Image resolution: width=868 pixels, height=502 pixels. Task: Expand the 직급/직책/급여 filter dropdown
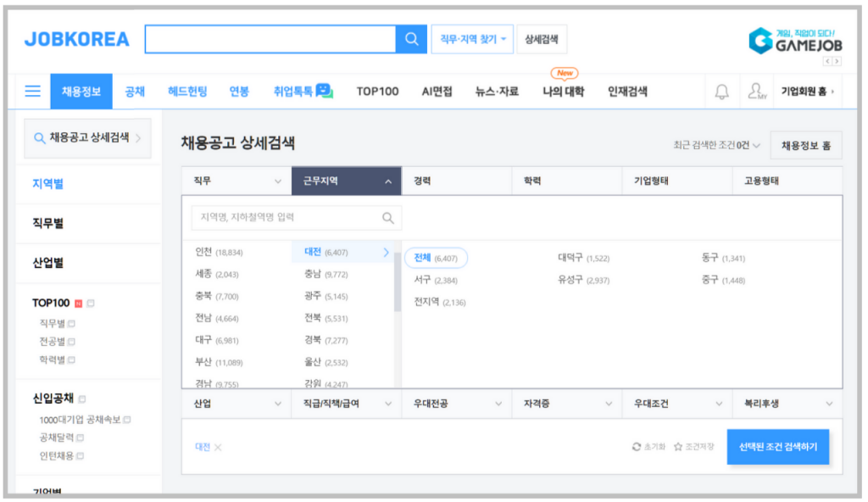[346, 404]
